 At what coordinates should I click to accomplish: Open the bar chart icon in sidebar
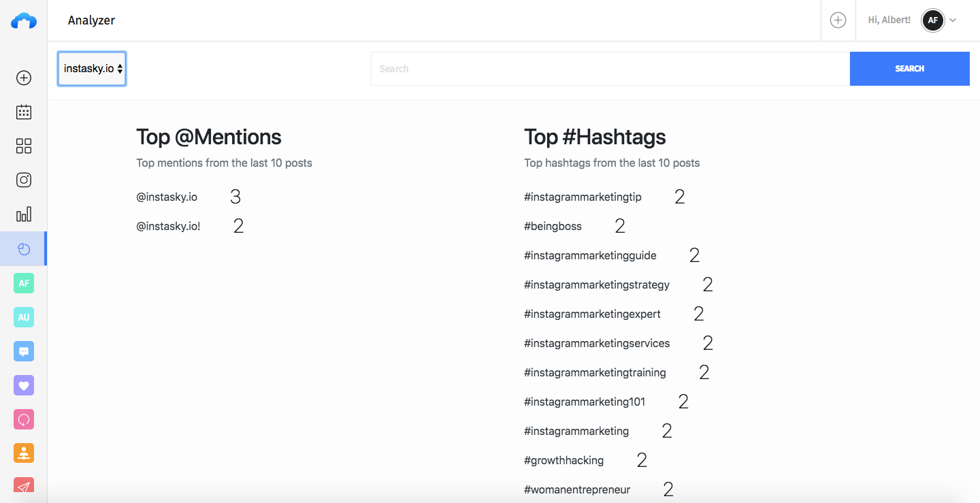tap(24, 214)
